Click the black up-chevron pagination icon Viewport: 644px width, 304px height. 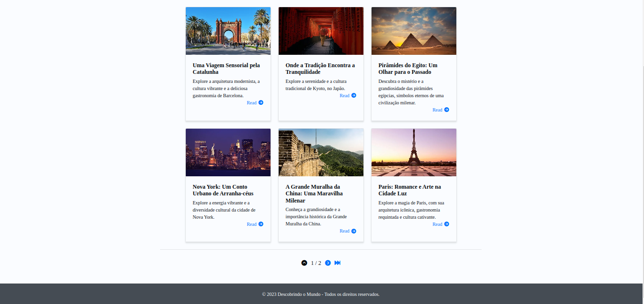point(304,263)
